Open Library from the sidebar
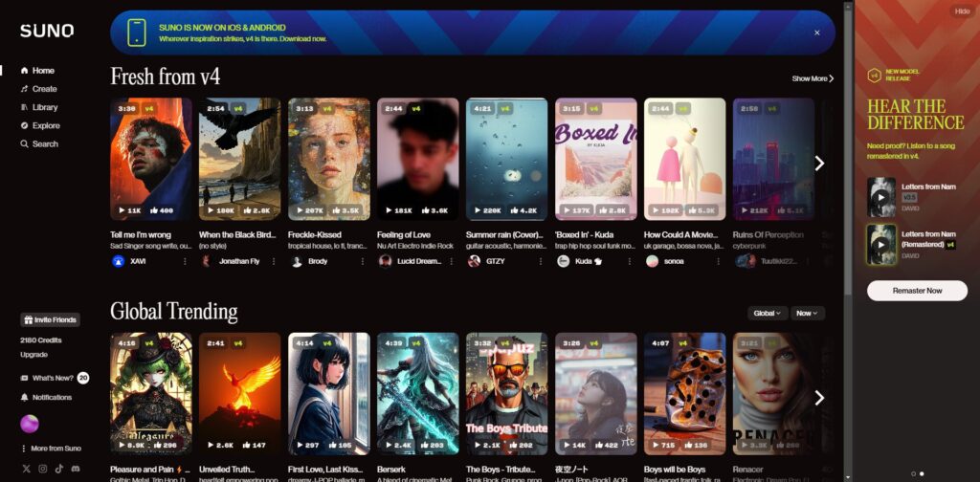This screenshot has width=980, height=482. pyautogui.click(x=44, y=107)
